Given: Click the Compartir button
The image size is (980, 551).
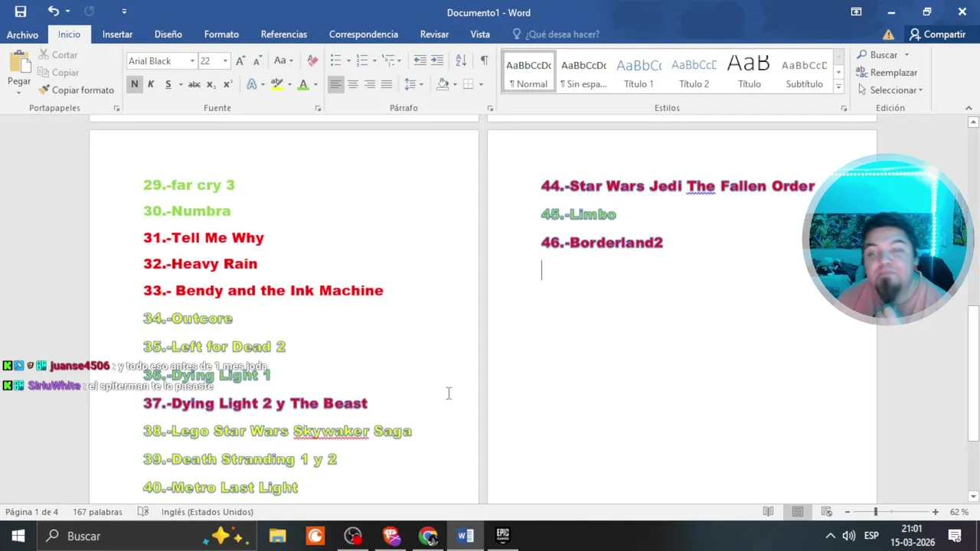Looking at the screenshot, I should [938, 34].
